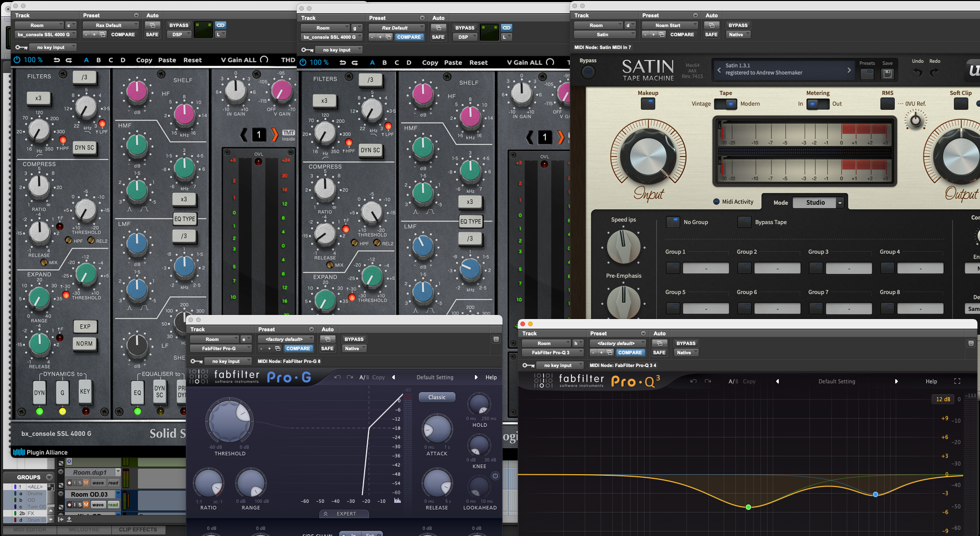
Task: Click the Pro-Q 3 full screen icon
Action: tap(957, 381)
